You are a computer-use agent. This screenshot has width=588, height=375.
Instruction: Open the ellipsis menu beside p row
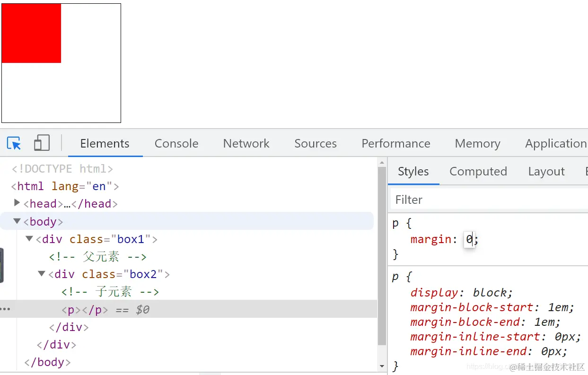click(x=6, y=309)
